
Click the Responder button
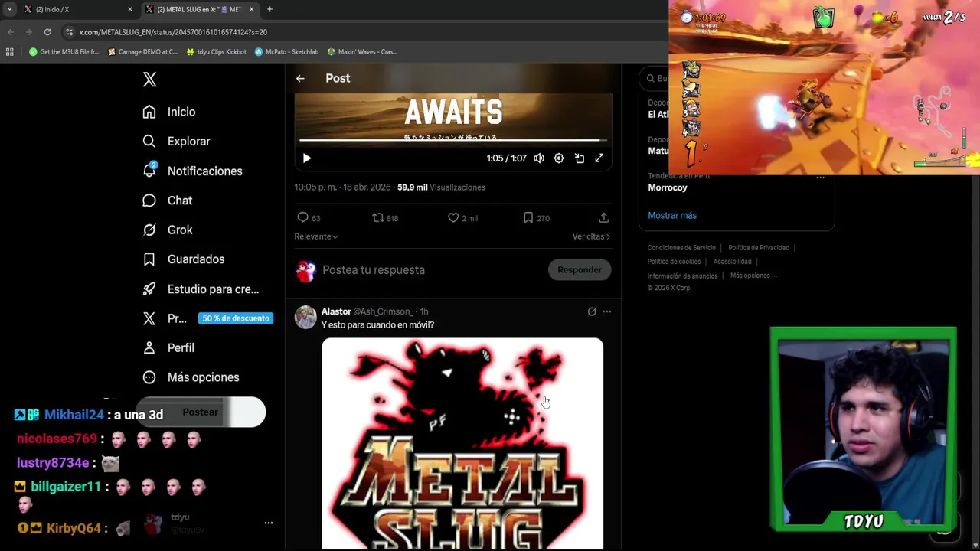click(x=580, y=270)
